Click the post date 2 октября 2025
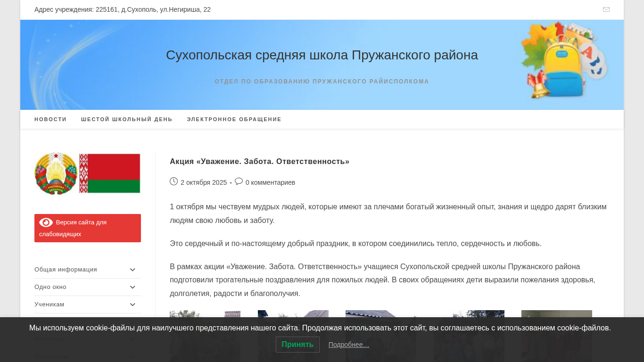 point(204,182)
